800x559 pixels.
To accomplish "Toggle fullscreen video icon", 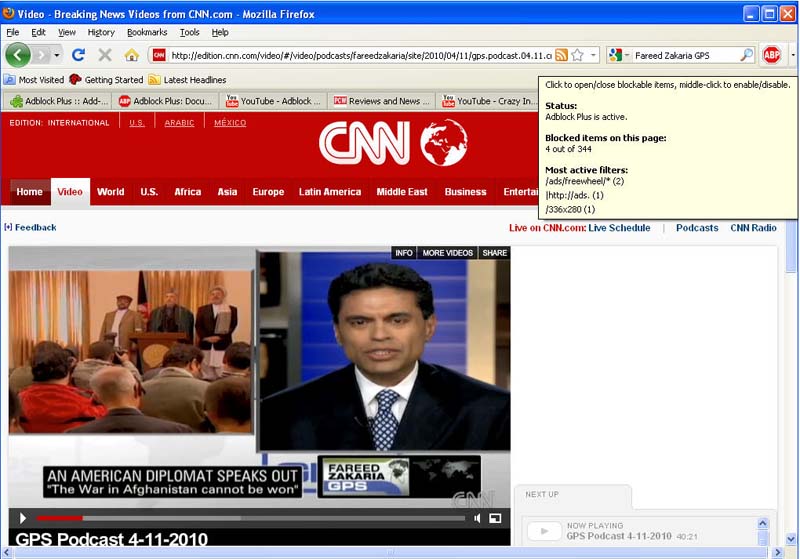I will (495, 518).
